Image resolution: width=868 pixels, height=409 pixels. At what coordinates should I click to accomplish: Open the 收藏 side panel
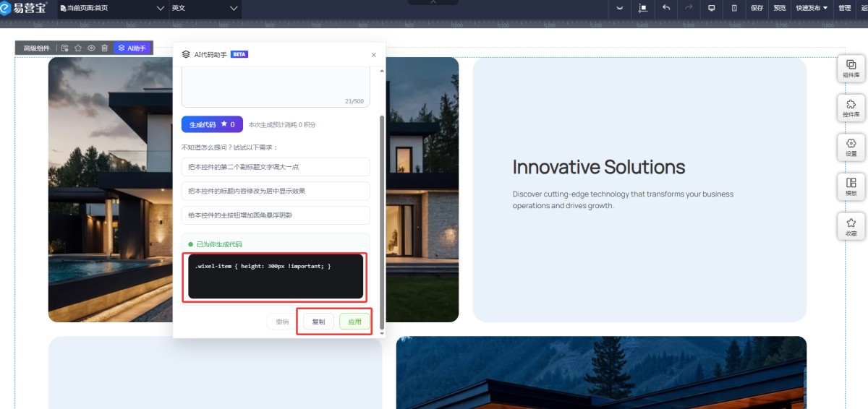851,227
